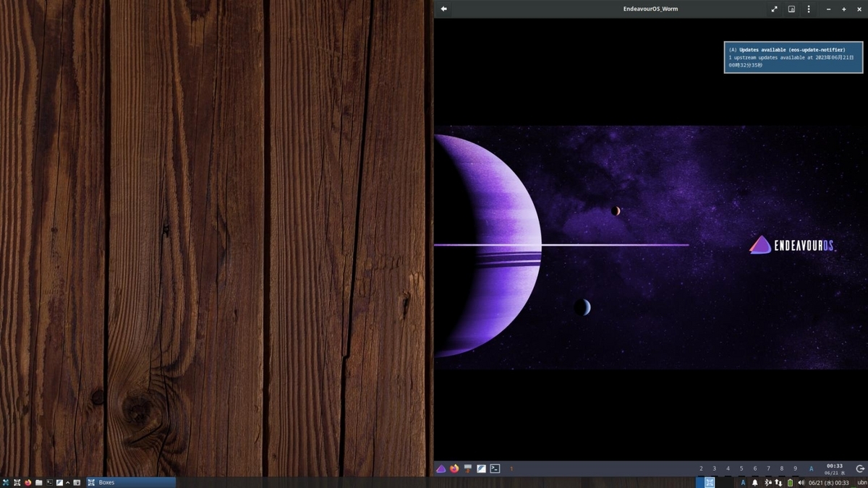
Task: Switch to workspace 3 in guest panel
Action: 714,468
